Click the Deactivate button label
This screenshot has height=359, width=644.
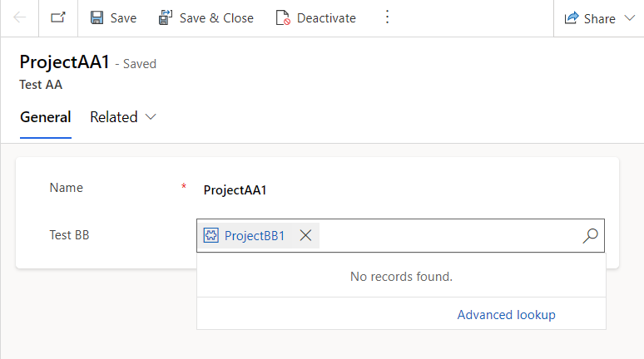tap(326, 18)
